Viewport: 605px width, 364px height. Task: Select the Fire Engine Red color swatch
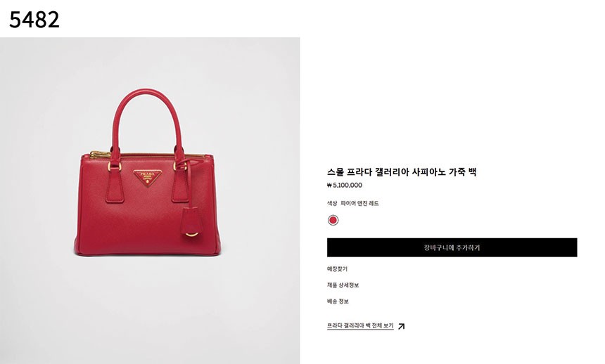click(333, 220)
